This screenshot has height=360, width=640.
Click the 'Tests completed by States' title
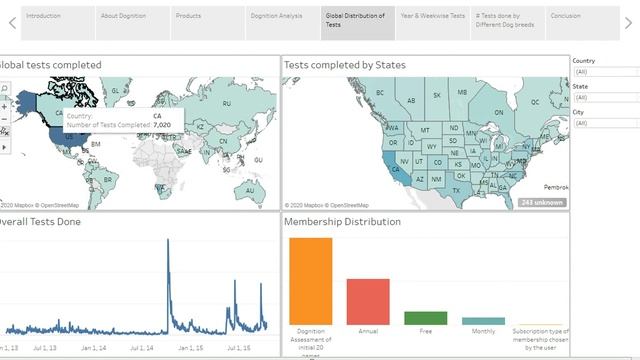click(x=345, y=65)
